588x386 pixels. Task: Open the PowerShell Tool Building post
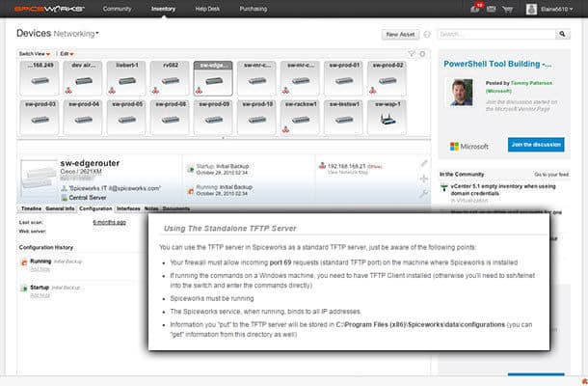(x=497, y=65)
